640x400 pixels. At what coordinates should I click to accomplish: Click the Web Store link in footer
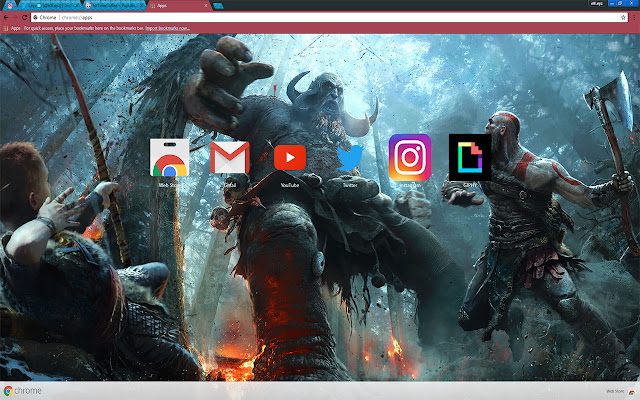coord(615,391)
